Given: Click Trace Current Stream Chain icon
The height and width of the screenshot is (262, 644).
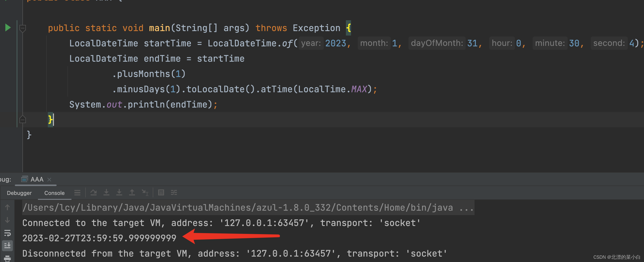Looking at the screenshot, I should pyautogui.click(x=174, y=192).
